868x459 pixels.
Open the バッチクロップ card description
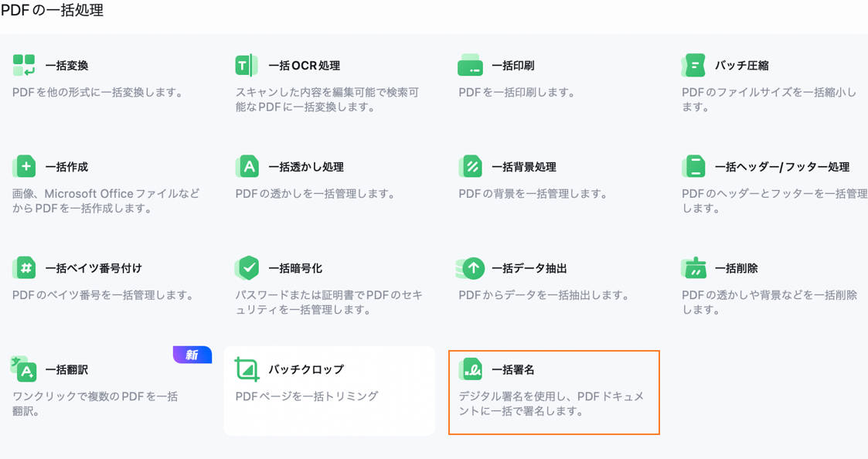307,396
